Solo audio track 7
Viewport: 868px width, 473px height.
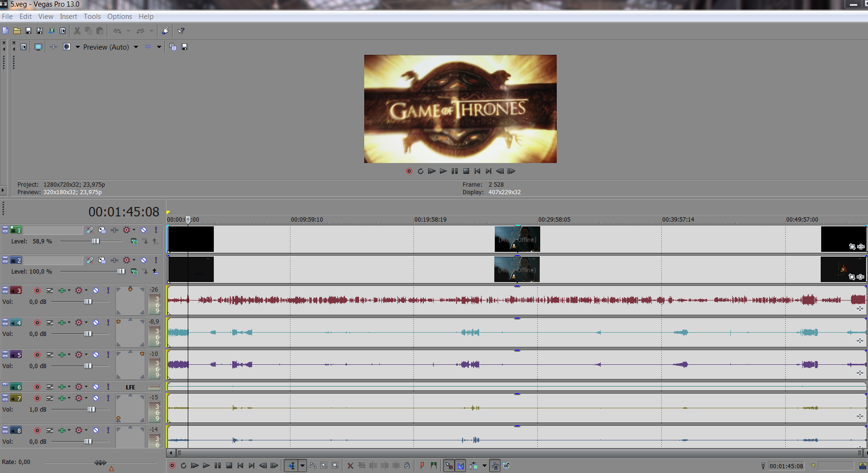(108, 398)
